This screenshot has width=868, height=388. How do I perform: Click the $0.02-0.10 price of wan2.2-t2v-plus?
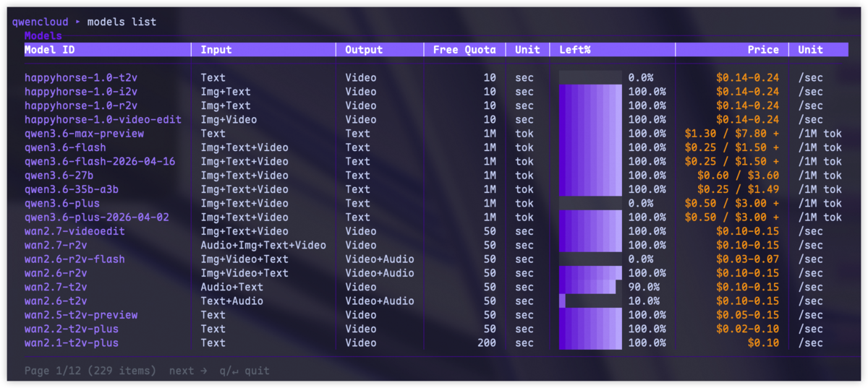[x=748, y=329]
